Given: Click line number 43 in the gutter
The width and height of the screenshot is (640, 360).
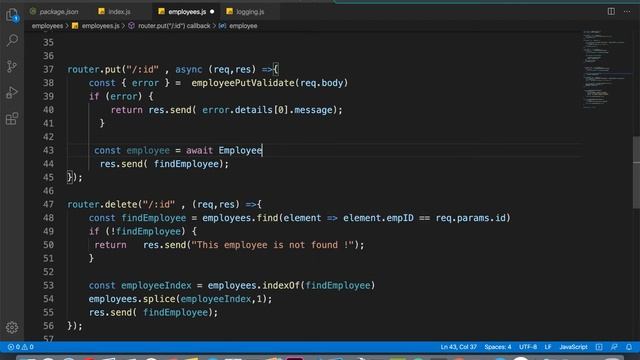Looking at the screenshot, I should pos(48,150).
